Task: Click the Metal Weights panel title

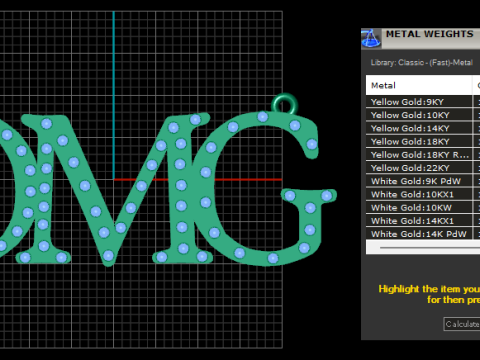Action: tap(430, 34)
